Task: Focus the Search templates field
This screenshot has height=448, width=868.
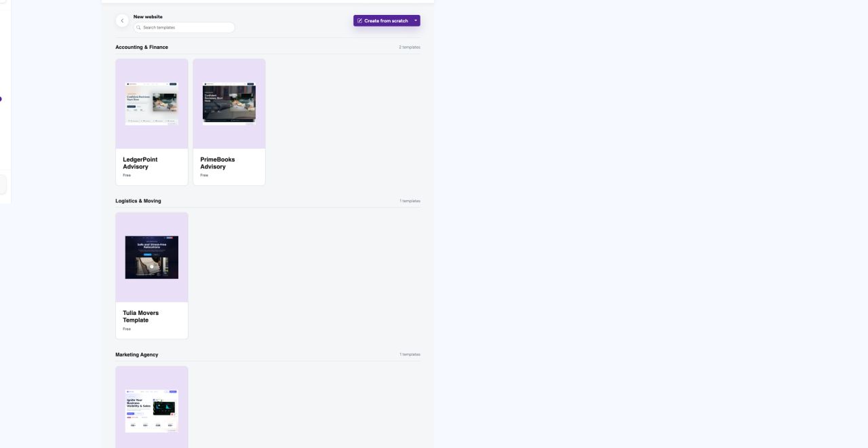Action: [184, 28]
